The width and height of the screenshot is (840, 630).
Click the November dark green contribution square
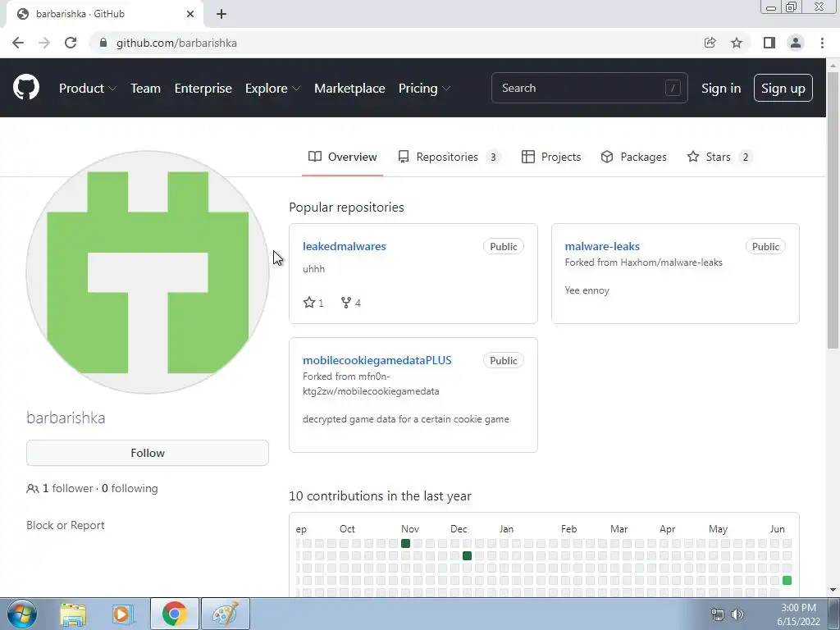click(x=405, y=543)
